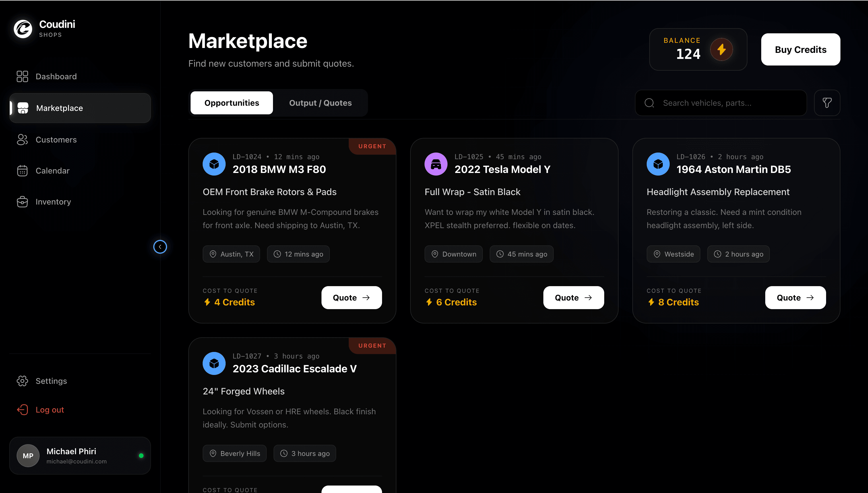This screenshot has width=868, height=493.
Task: Click Log out in the sidebar
Action: click(50, 410)
